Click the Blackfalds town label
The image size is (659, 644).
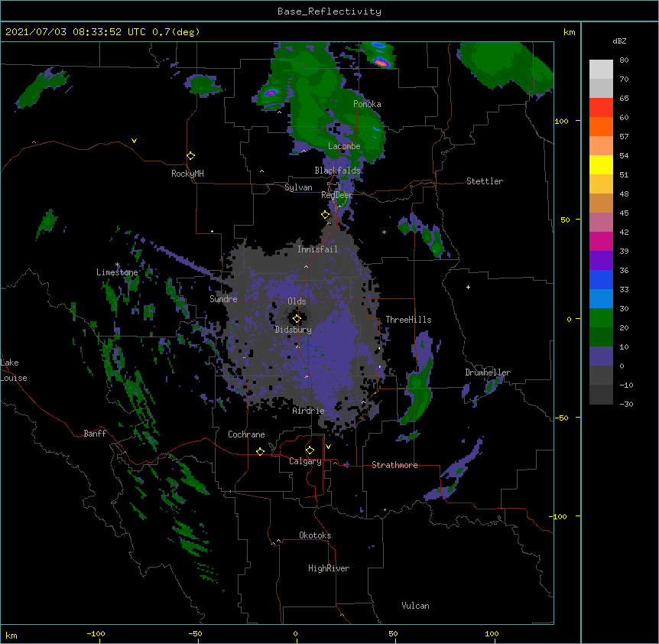[x=337, y=171]
